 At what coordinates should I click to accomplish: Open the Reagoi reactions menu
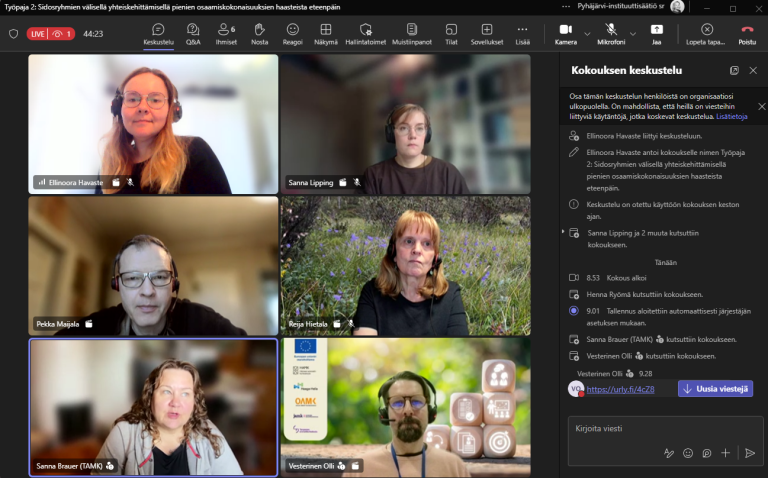(292, 34)
